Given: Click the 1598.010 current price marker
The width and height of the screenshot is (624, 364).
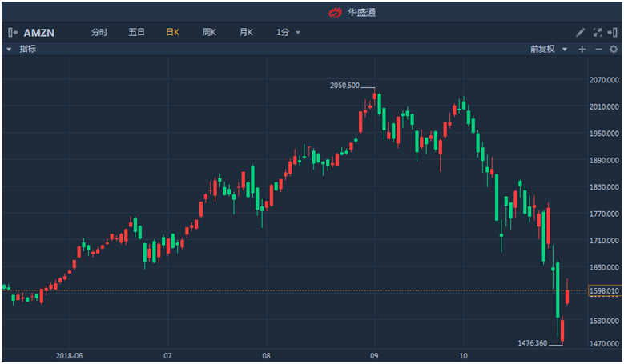Looking at the screenshot, I should click(x=604, y=291).
